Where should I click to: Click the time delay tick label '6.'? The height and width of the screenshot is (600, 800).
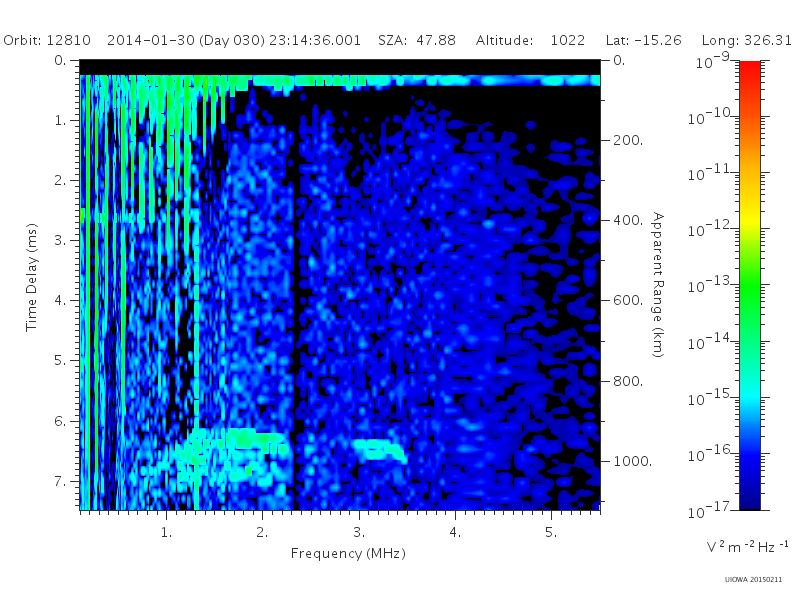pyautogui.click(x=60, y=421)
